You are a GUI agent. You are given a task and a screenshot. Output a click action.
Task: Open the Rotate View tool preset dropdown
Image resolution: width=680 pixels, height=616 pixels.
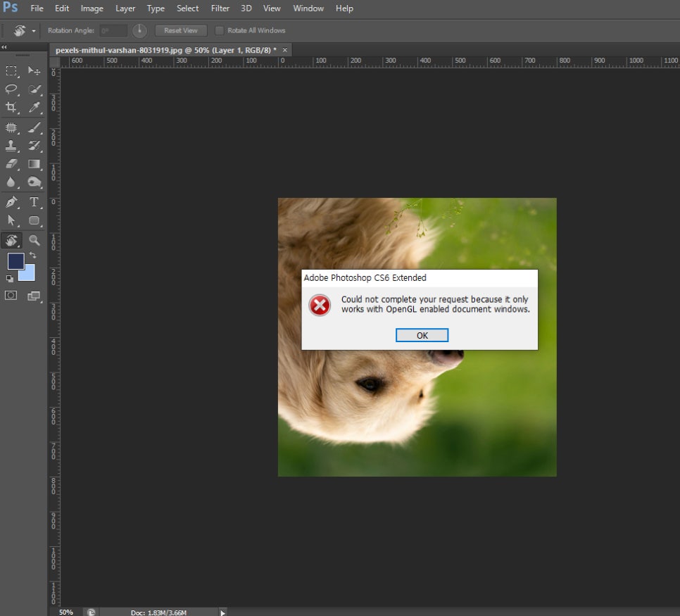pyautogui.click(x=33, y=31)
